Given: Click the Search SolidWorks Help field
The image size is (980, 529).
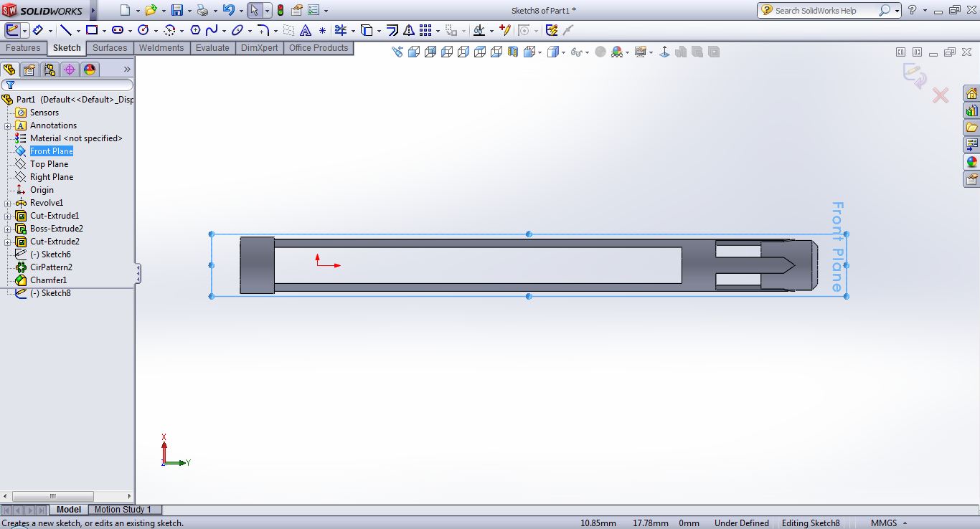Looking at the screenshot, I should 825,11.
